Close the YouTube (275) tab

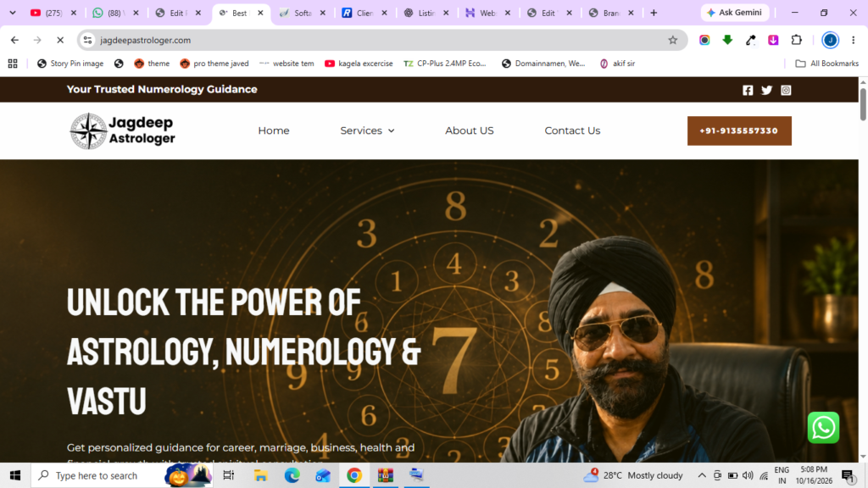(x=74, y=13)
